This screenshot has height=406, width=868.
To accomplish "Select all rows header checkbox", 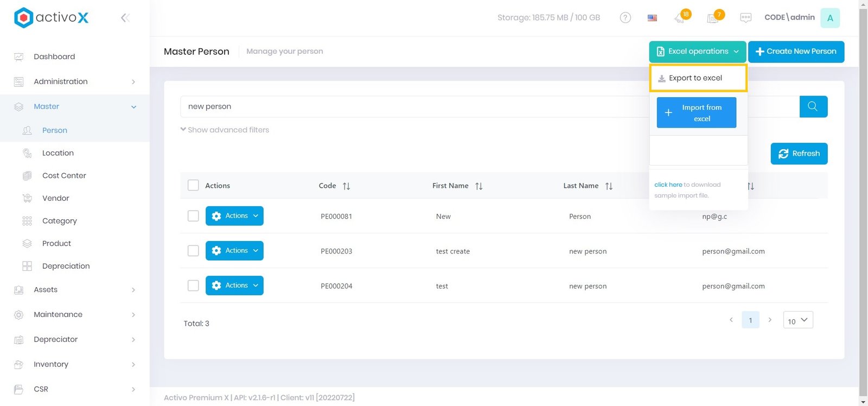I will pos(193,185).
